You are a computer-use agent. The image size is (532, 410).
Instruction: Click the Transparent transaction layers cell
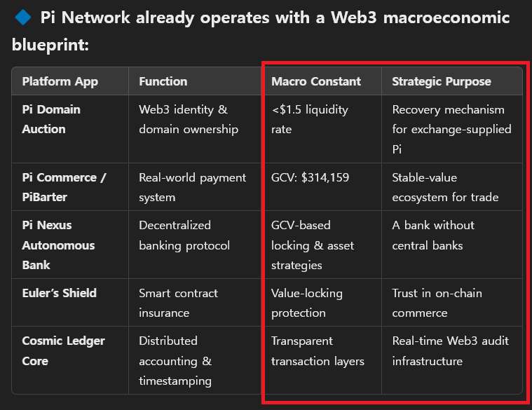[318, 350]
